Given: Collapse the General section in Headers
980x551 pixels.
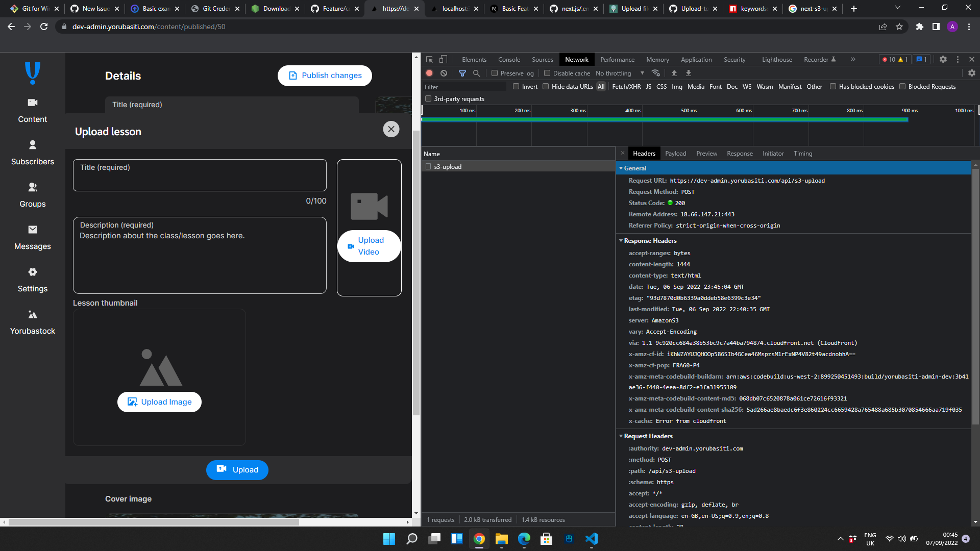Looking at the screenshot, I should [x=634, y=168].
